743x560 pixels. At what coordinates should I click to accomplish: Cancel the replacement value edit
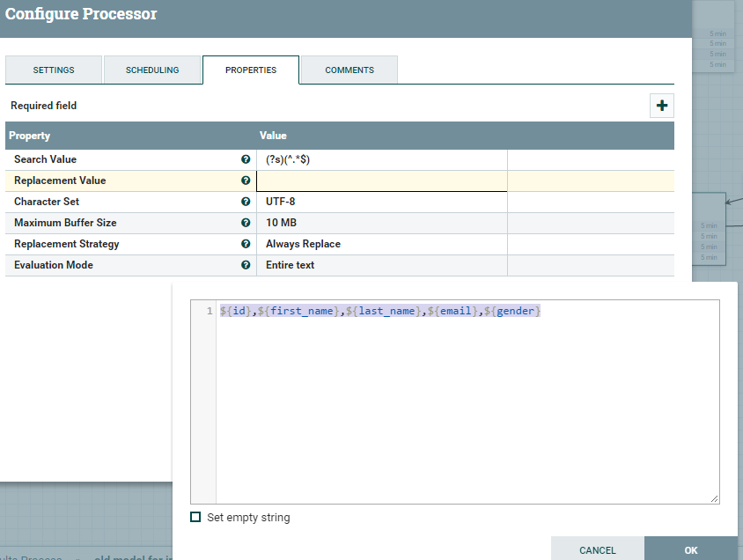(598, 549)
